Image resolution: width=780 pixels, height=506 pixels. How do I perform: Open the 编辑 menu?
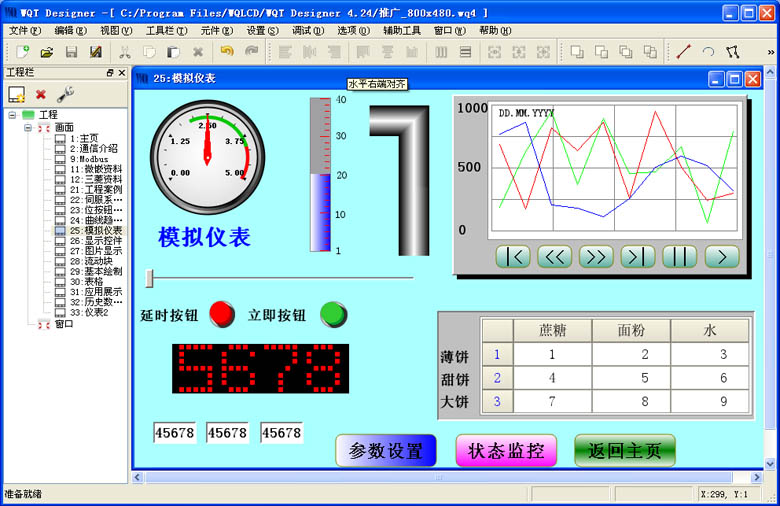point(71,30)
